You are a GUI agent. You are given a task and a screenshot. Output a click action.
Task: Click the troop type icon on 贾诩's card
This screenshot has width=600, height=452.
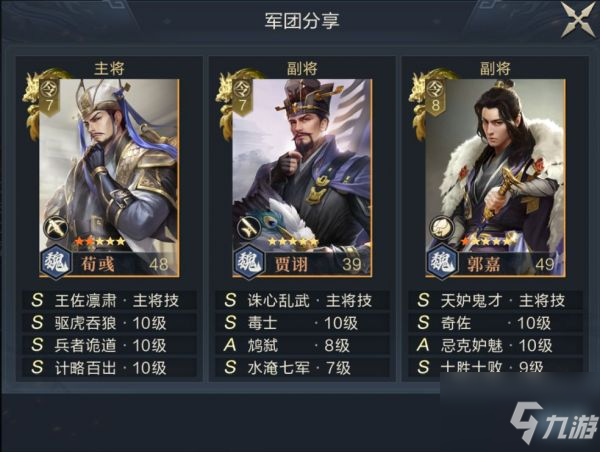(249, 228)
